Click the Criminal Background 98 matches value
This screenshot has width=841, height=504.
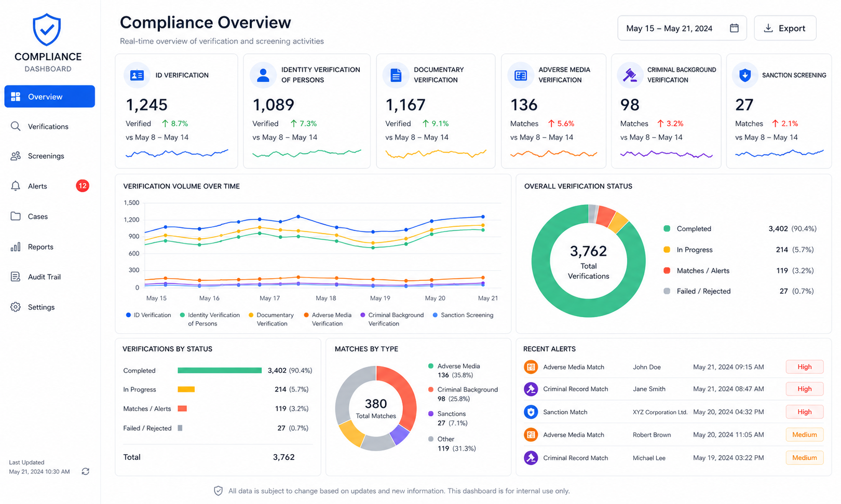(x=630, y=105)
